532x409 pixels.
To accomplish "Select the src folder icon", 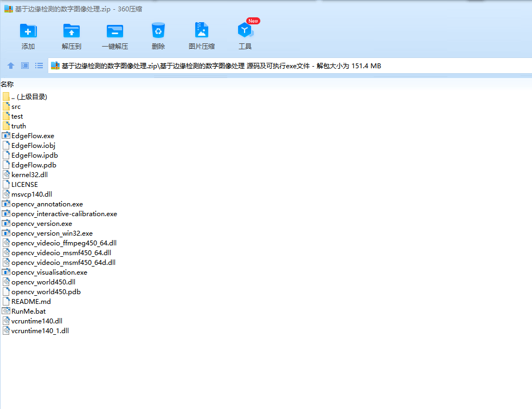I will 6,106.
